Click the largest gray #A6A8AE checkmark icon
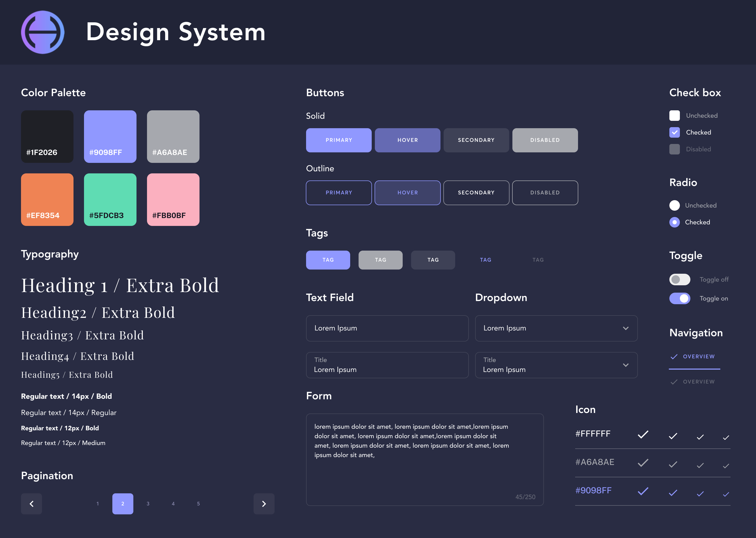The width and height of the screenshot is (756, 538). pos(643,462)
